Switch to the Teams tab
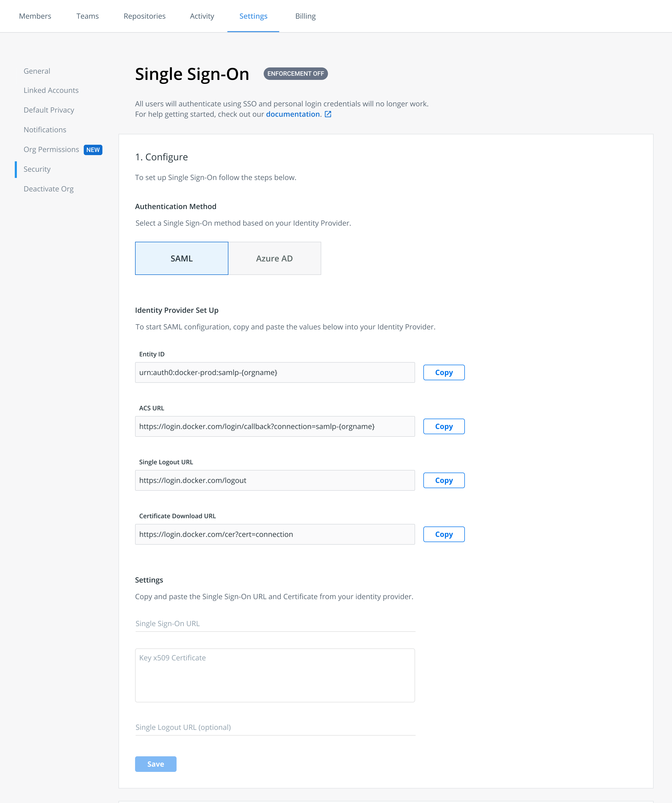The height and width of the screenshot is (803, 672). pos(88,16)
